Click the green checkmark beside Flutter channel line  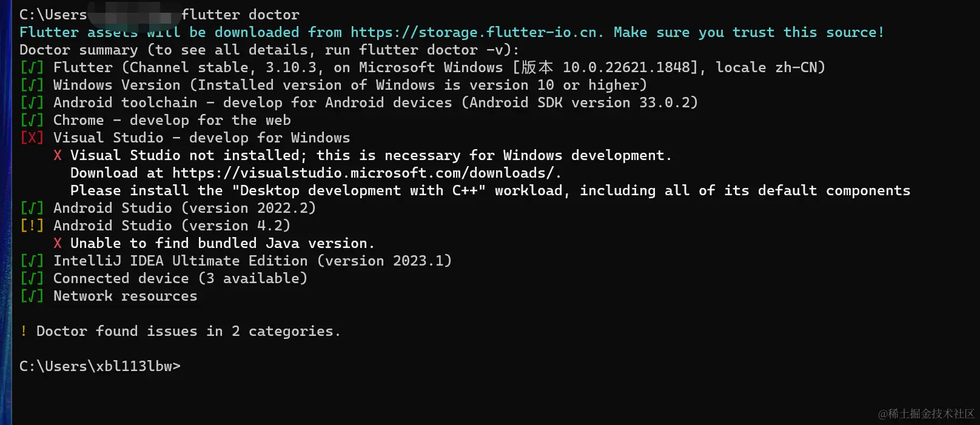pyautogui.click(x=32, y=67)
